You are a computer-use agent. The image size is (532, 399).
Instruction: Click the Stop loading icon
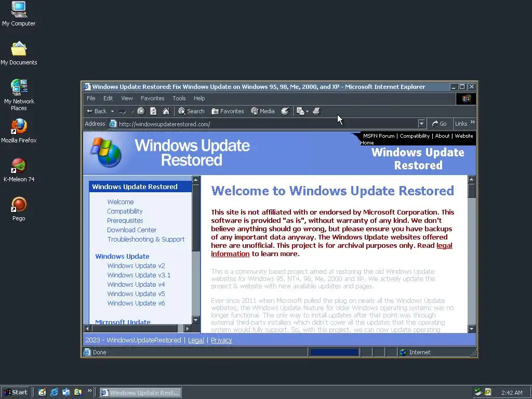click(141, 111)
